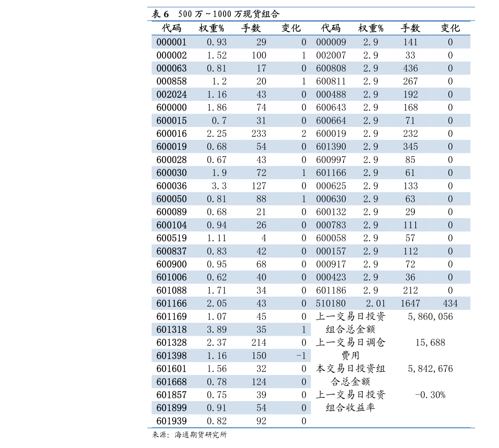499x448 pixels.
Task: Click stock code 601899 in last row
Action: [171, 408]
